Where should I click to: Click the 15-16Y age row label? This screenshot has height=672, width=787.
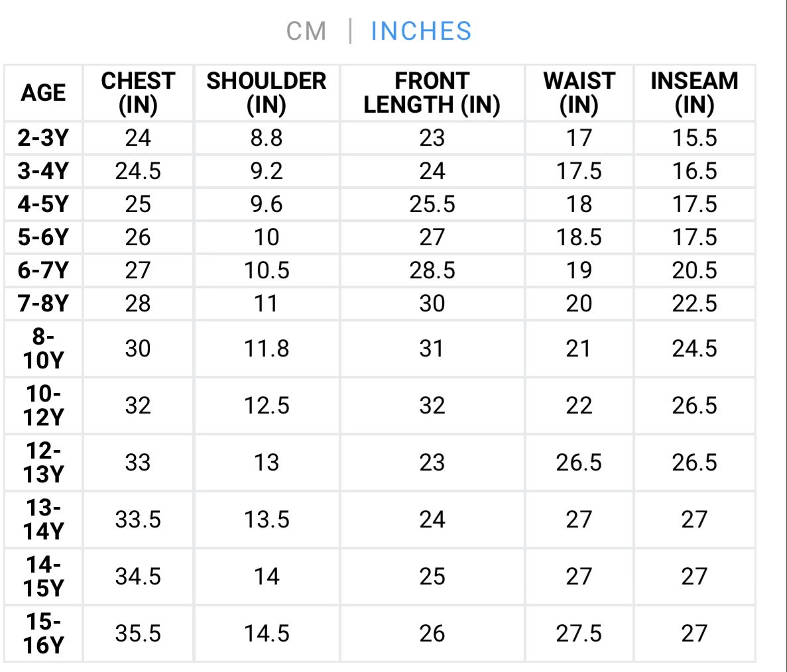point(43,634)
